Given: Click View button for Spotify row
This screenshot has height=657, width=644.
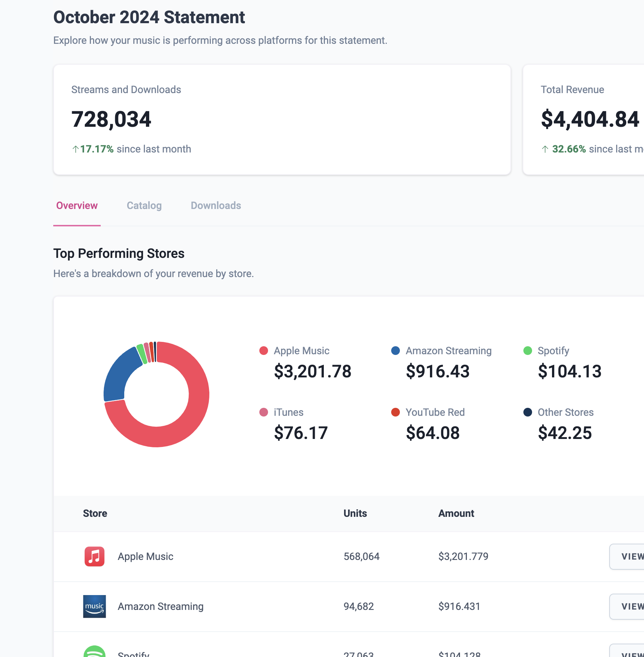Looking at the screenshot, I should click(x=627, y=650).
